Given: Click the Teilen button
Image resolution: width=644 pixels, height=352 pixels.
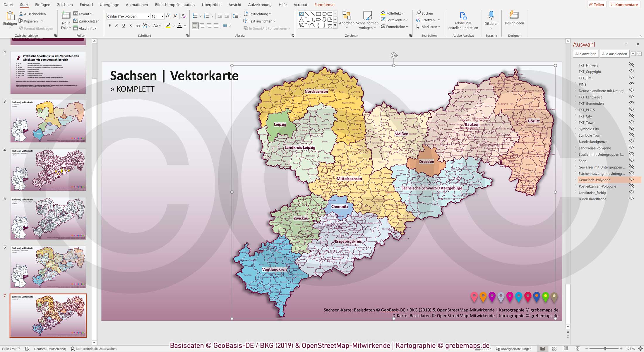Looking at the screenshot, I should [x=597, y=4].
